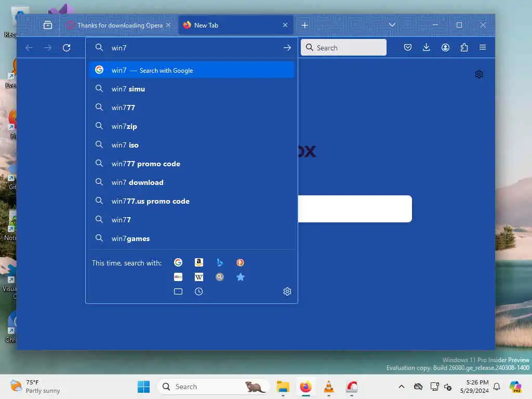Personalize new tab with gear icon
This screenshot has width=532, height=399.
(478, 74)
